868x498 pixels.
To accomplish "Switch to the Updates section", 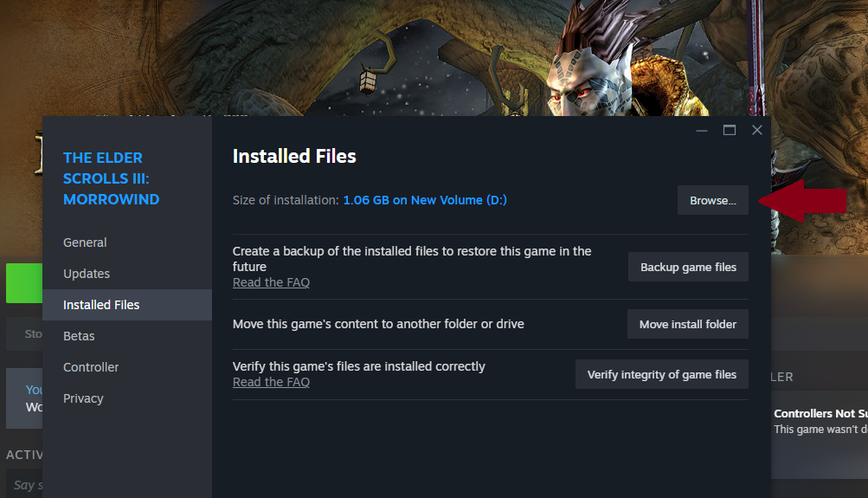I will click(87, 274).
